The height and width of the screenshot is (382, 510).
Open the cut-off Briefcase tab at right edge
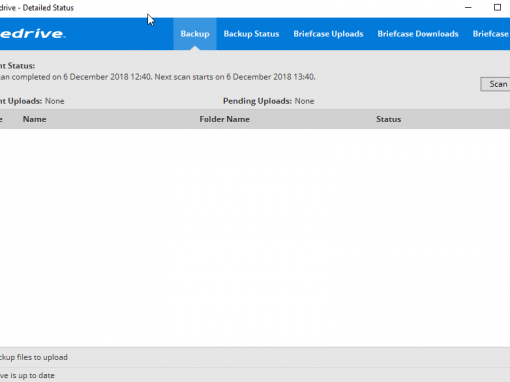click(491, 34)
